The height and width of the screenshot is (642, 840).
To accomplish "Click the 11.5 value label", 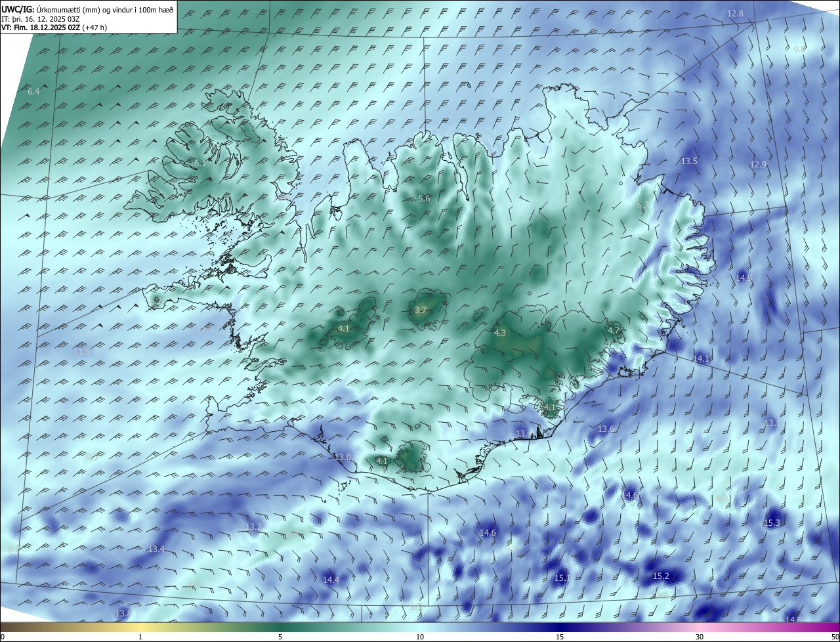I will [81, 353].
